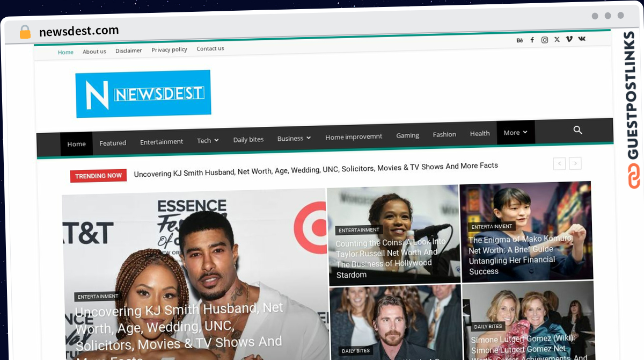Click Entertainment tag on Mako Komuro card
Viewport: 644px width, 360px height.
pyautogui.click(x=492, y=227)
